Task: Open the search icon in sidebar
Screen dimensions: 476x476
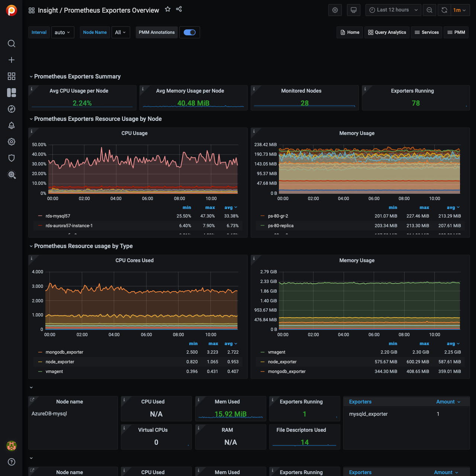Action: tap(12, 44)
